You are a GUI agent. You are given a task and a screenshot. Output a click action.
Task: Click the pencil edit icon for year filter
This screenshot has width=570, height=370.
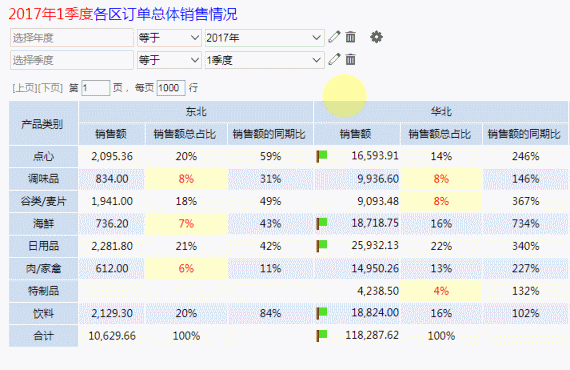point(334,37)
